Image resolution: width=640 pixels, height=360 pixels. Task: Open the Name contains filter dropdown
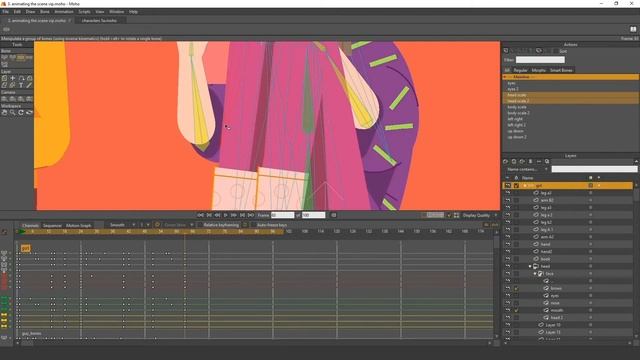527,169
